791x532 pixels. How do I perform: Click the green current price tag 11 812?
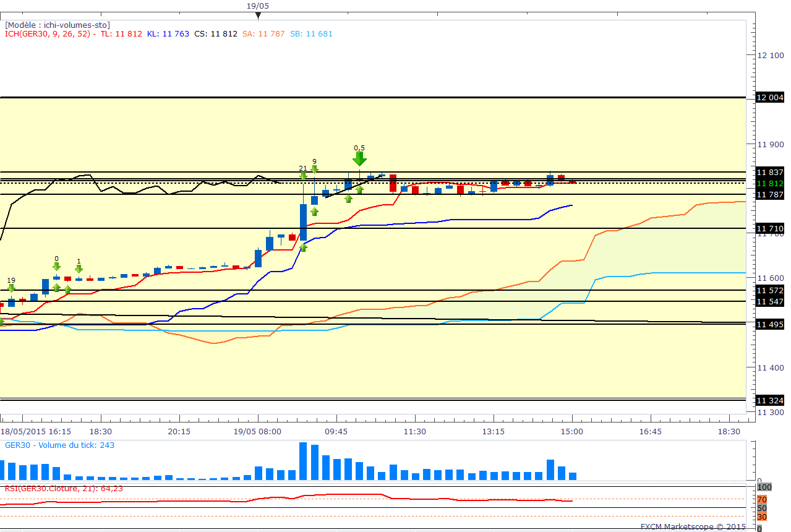pos(770,183)
